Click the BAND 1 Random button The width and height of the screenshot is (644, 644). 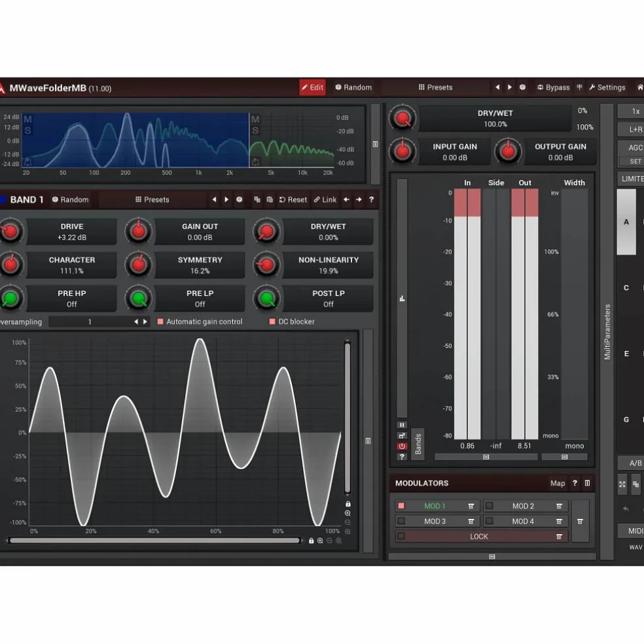70,200
